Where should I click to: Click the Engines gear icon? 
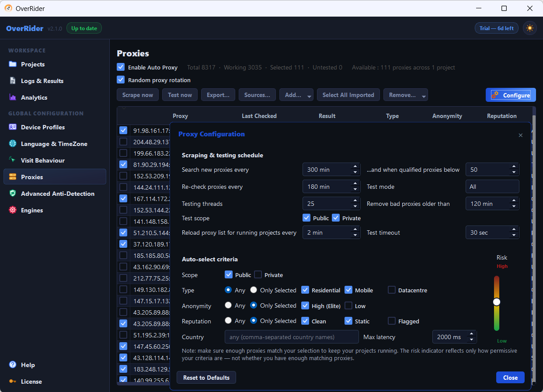click(x=13, y=210)
